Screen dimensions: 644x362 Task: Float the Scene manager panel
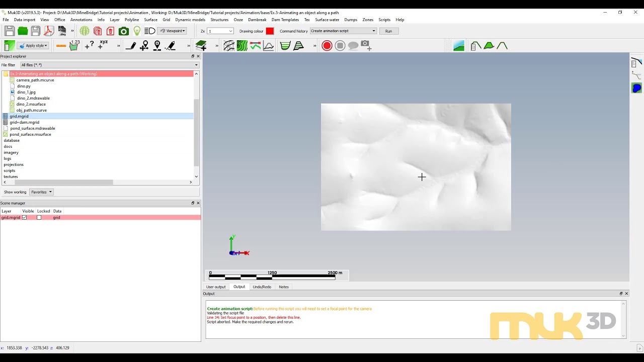coord(193,203)
